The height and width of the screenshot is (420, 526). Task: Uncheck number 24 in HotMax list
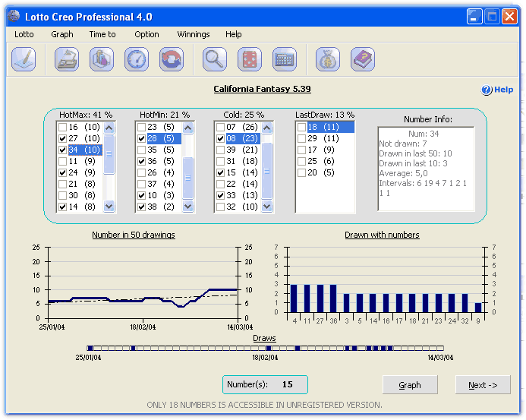click(62, 173)
